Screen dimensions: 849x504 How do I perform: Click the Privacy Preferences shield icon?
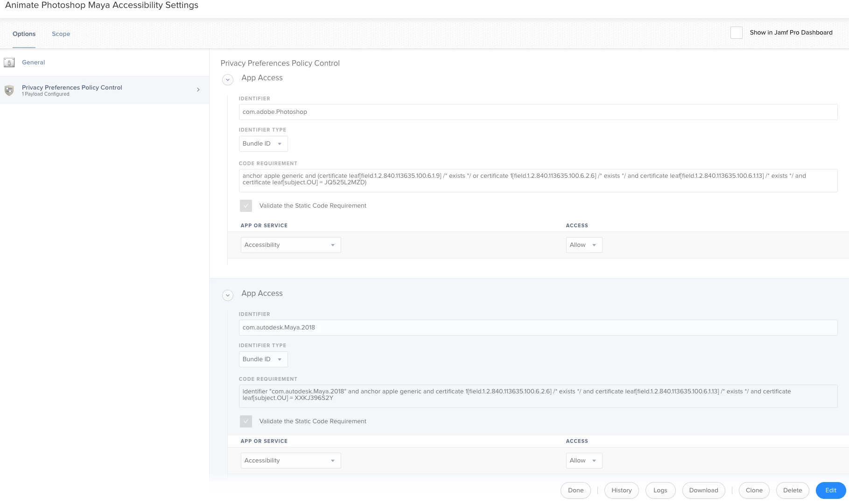9,90
